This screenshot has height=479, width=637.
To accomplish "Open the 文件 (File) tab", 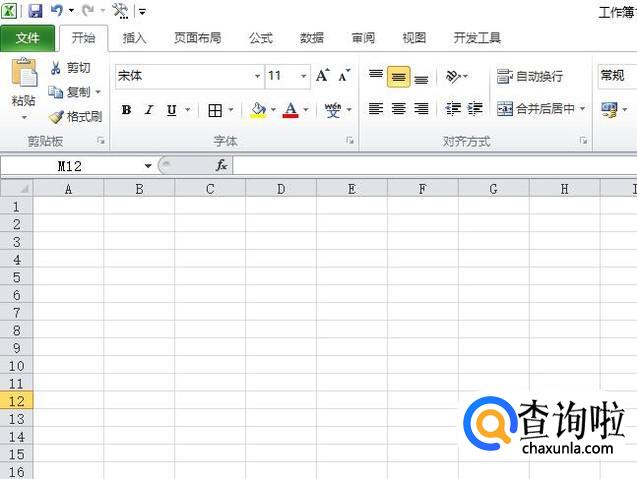I will [x=27, y=38].
